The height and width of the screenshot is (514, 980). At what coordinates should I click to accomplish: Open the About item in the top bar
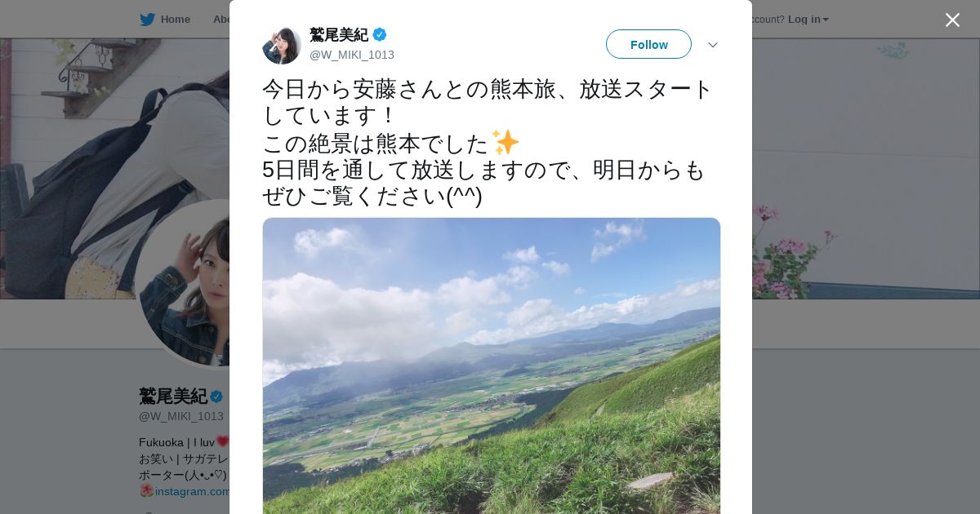coord(221,19)
